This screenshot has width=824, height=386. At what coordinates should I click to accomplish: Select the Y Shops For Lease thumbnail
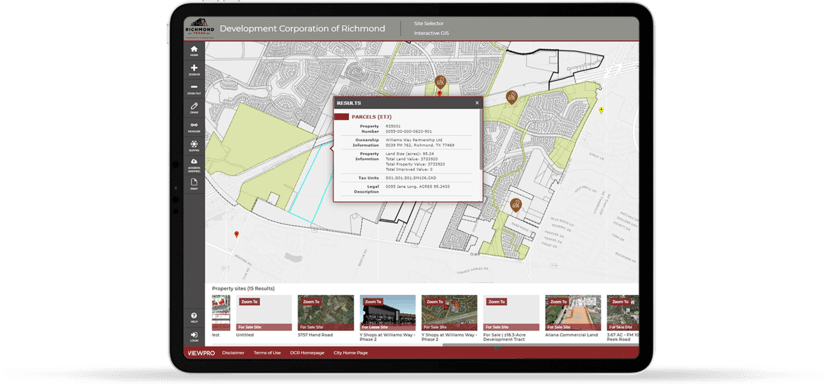[x=387, y=312]
